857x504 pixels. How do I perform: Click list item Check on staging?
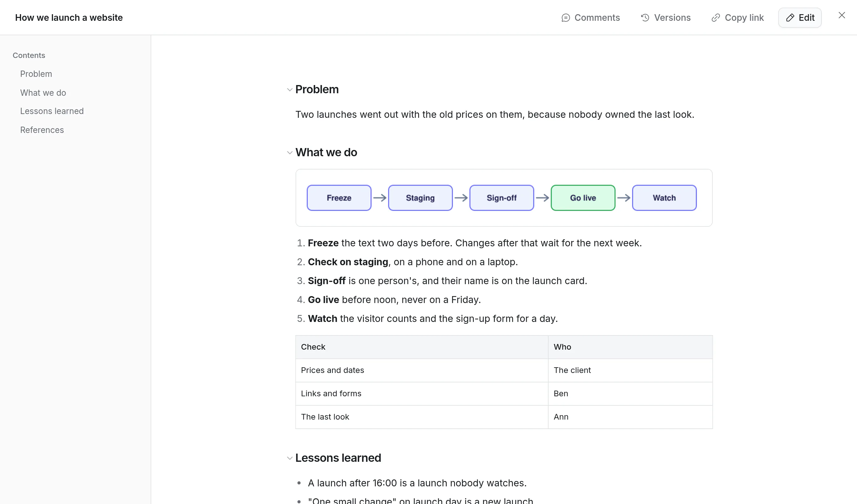coord(413,262)
